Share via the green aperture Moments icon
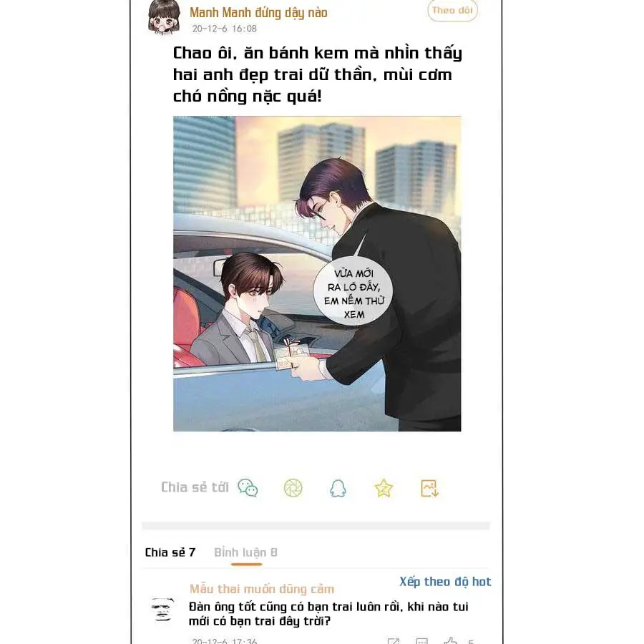This screenshot has width=644, height=644. [x=293, y=488]
